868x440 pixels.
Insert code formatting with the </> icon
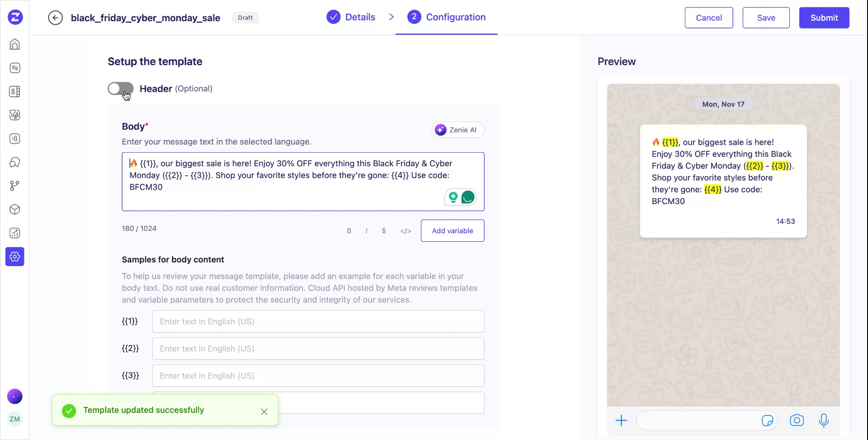406,230
